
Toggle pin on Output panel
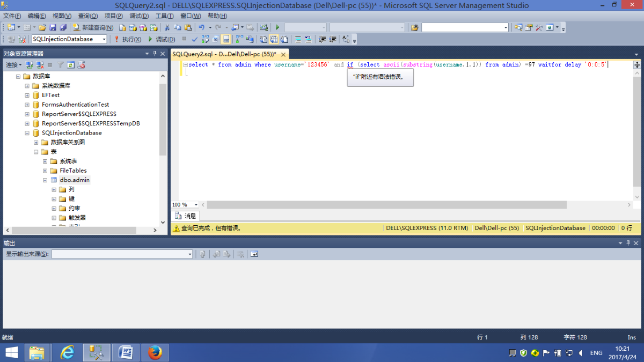[x=627, y=243]
